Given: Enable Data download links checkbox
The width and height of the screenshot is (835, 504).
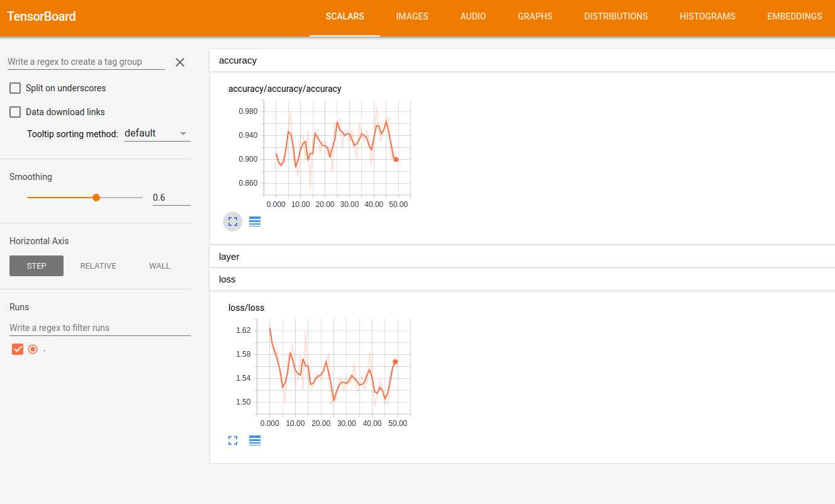Looking at the screenshot, I should click(15, 112).
